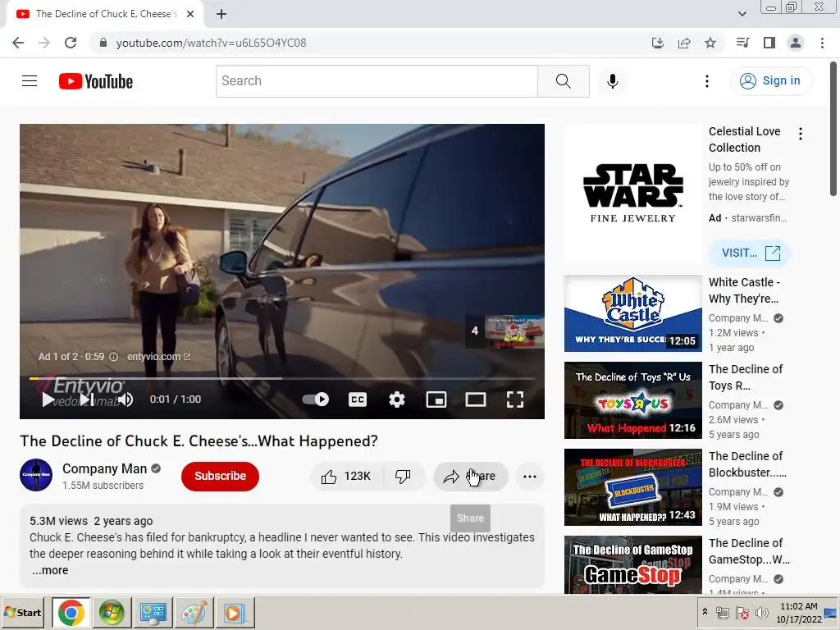Open Chrome from the taskbar
The image size is (840, 630).
click(71, 612)
